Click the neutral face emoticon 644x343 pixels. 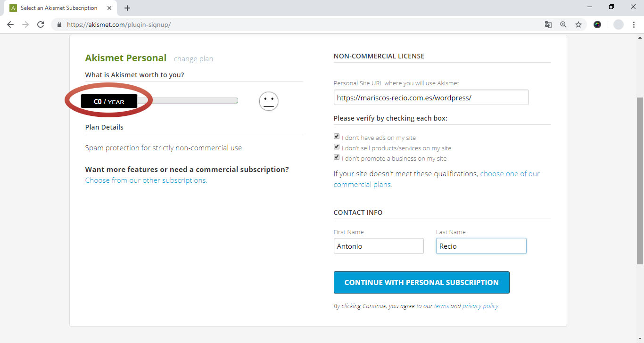[269, 101]
